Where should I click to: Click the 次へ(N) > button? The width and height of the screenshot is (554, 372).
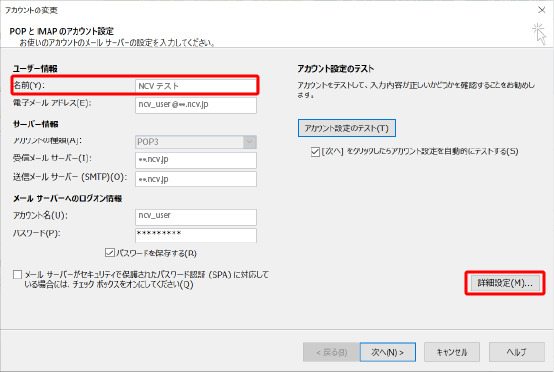(x=388, y=352)
